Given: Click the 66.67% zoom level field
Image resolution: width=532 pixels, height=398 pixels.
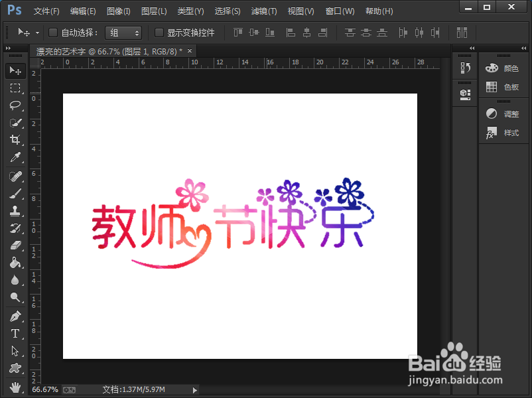Looking at the screenshot, I should click(45, 389).
